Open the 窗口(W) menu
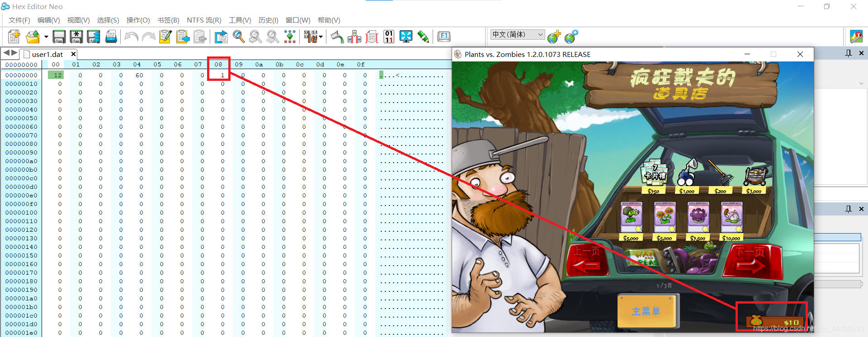This screenshot has width=868, height=337. pos(298,20)
